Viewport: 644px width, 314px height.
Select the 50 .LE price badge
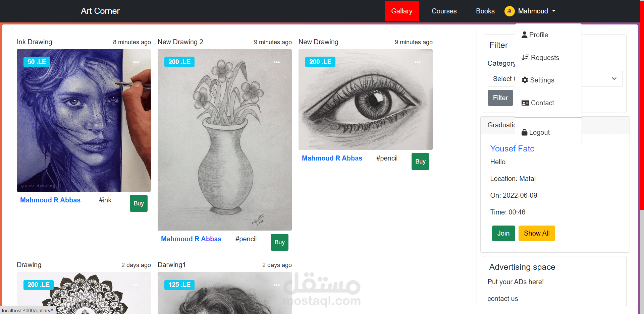[x=37, y=62]
